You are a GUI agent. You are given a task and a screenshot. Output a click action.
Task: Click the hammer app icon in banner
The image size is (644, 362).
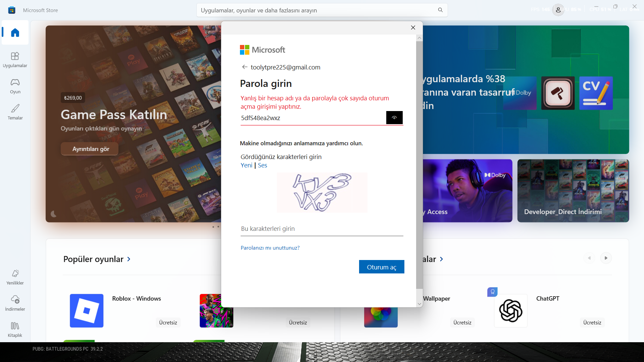(x=558, y=93)
